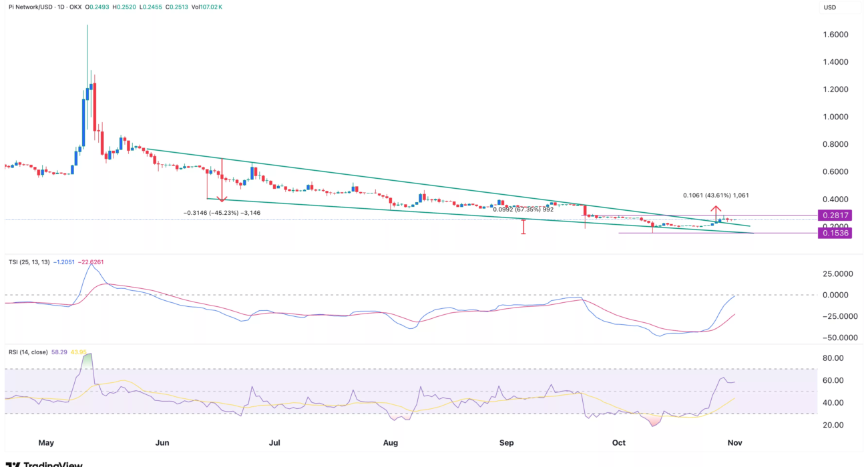Click the purple 0.1536 price label

(x=835, y=233)
